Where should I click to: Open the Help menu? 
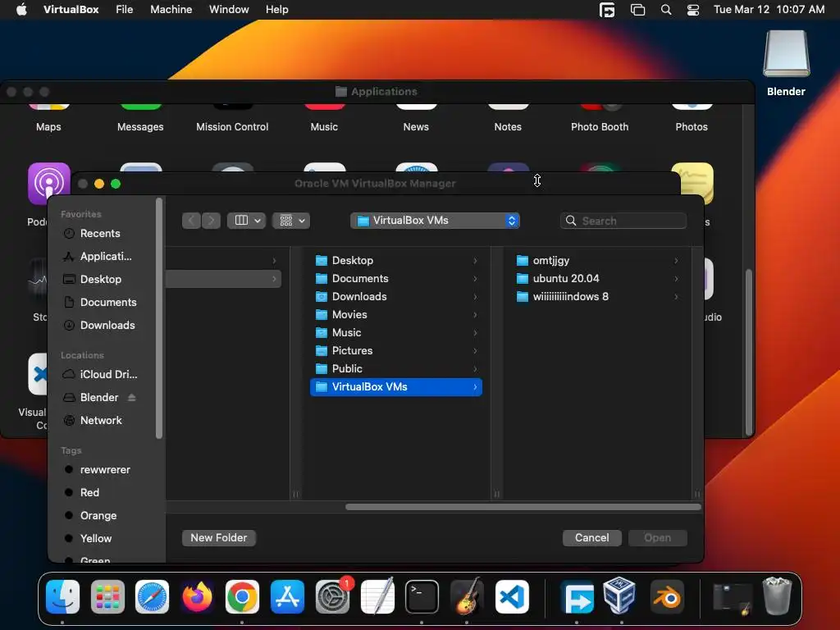coord(277,10)
